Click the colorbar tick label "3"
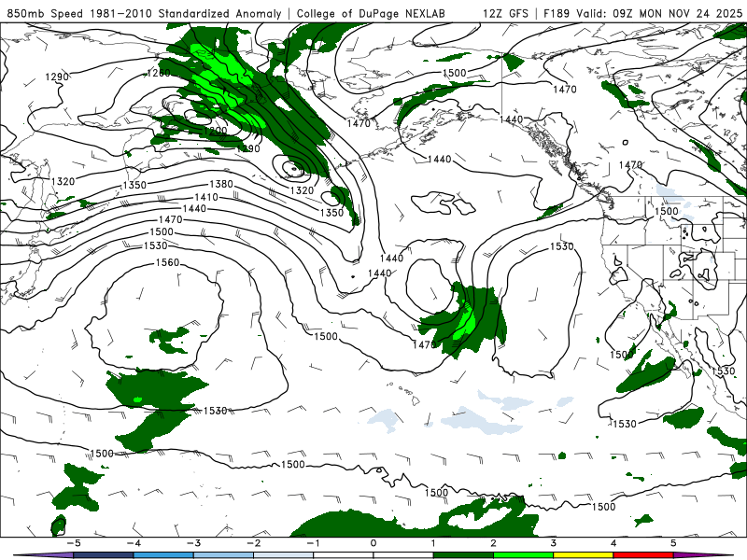The image size is (747, 560). [x=553, y=543]
